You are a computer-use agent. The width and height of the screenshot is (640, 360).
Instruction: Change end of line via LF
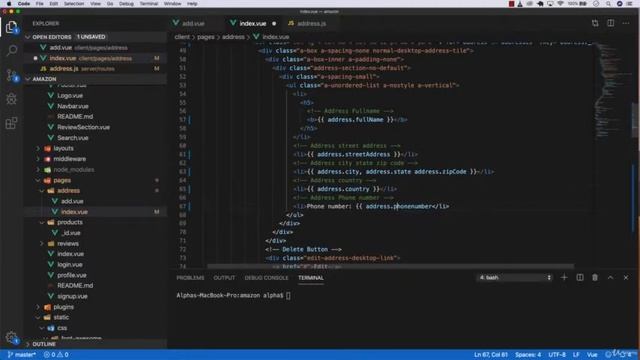pos(576,355)
